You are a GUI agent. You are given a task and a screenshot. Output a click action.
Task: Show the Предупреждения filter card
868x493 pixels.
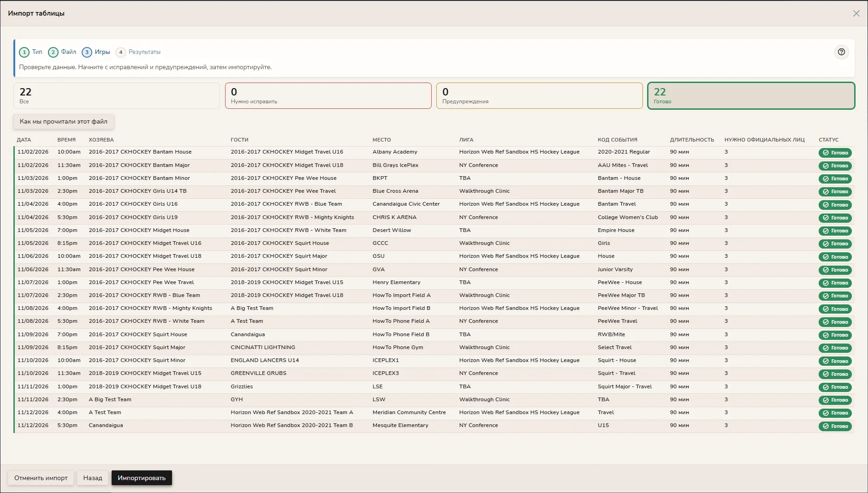coord(540,95)
